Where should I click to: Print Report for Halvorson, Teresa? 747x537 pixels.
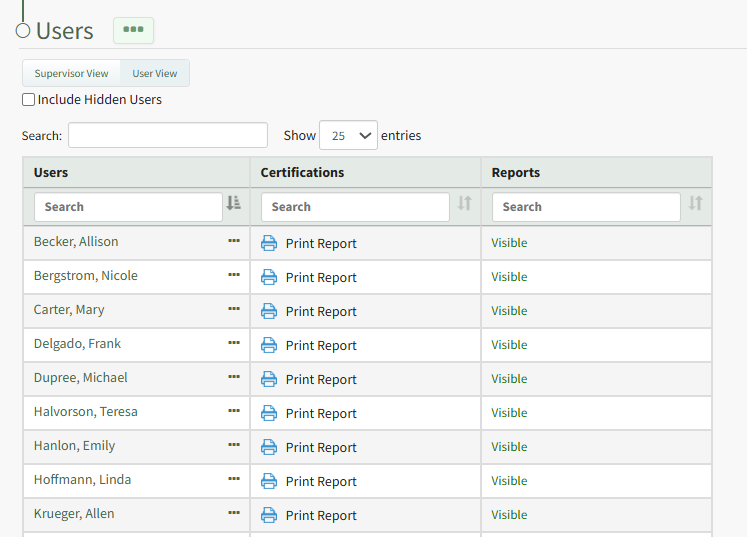(x=320, y=413)
